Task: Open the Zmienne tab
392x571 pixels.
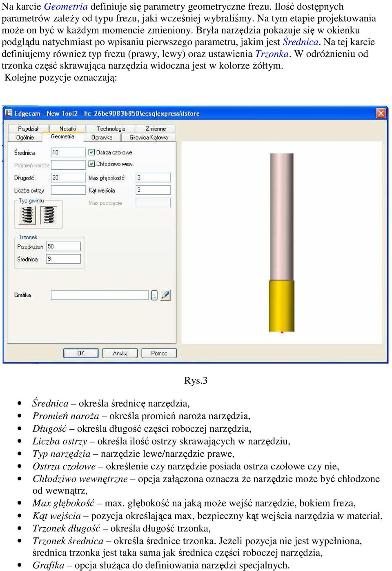Action: (x=156, y=129)
